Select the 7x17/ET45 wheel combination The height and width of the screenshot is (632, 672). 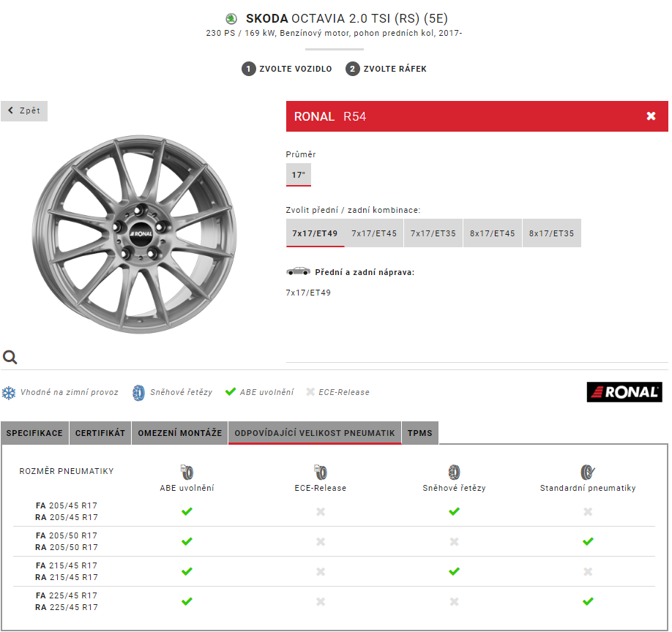[x=374, y=233]
